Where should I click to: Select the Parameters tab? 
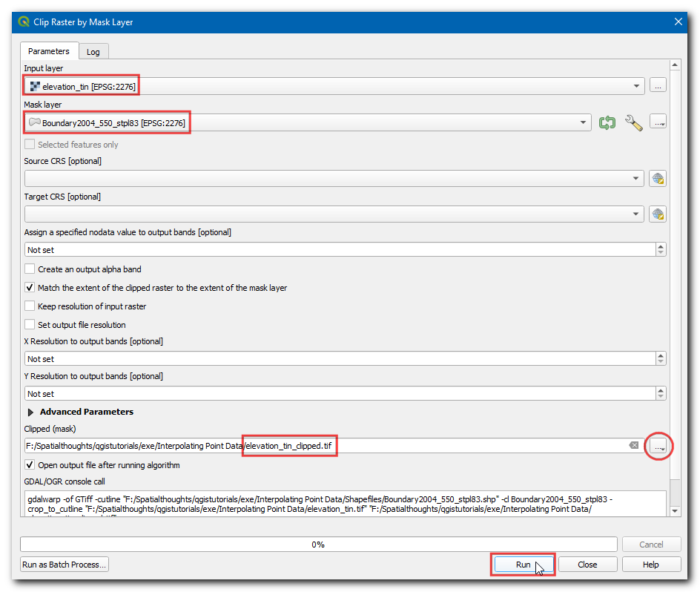coord(48,51)
